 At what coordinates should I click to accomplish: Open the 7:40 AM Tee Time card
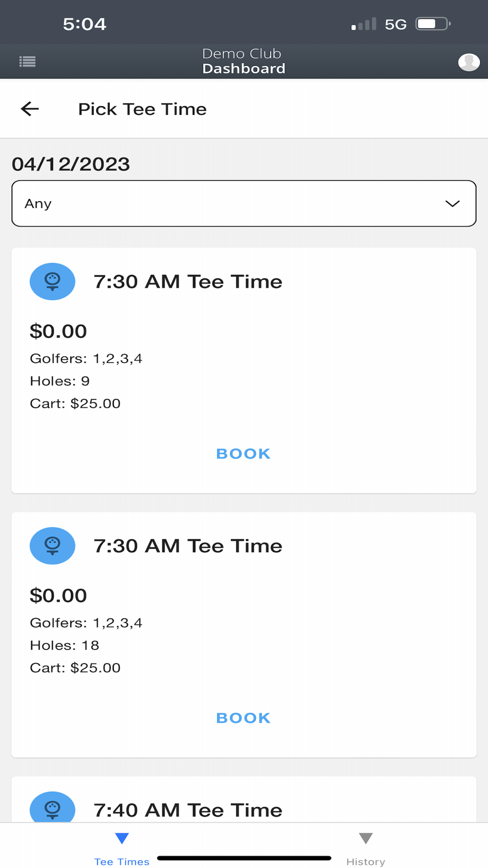pyautogui.click(x=188, y=810)
